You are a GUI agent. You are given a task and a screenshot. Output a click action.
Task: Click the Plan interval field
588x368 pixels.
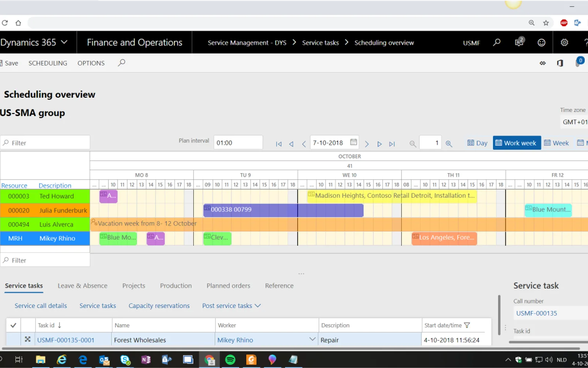pos(238,142)
